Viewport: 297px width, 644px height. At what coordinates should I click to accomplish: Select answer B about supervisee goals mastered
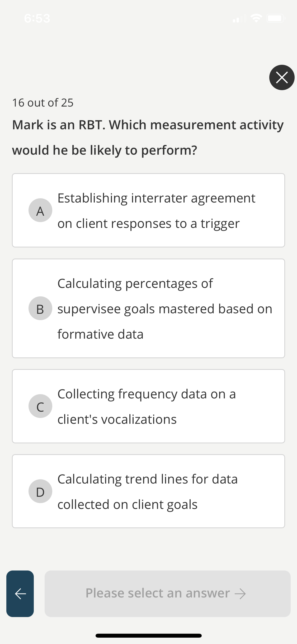[148, 309]
